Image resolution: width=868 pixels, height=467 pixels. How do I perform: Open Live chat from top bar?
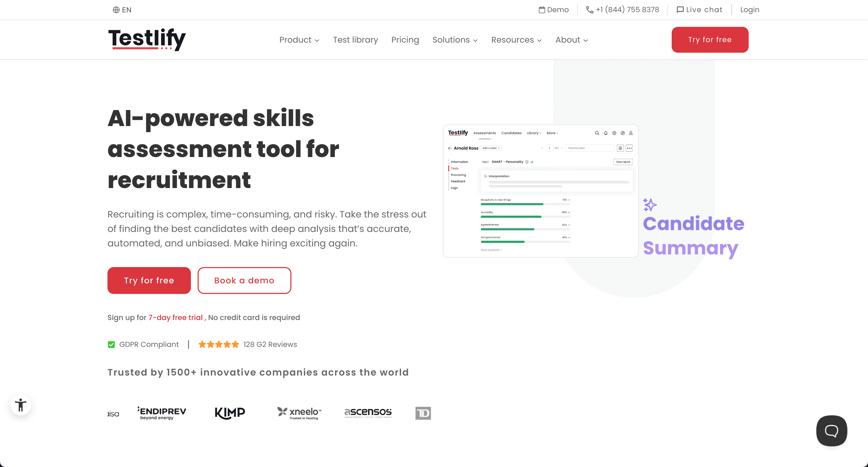(699, 10)
